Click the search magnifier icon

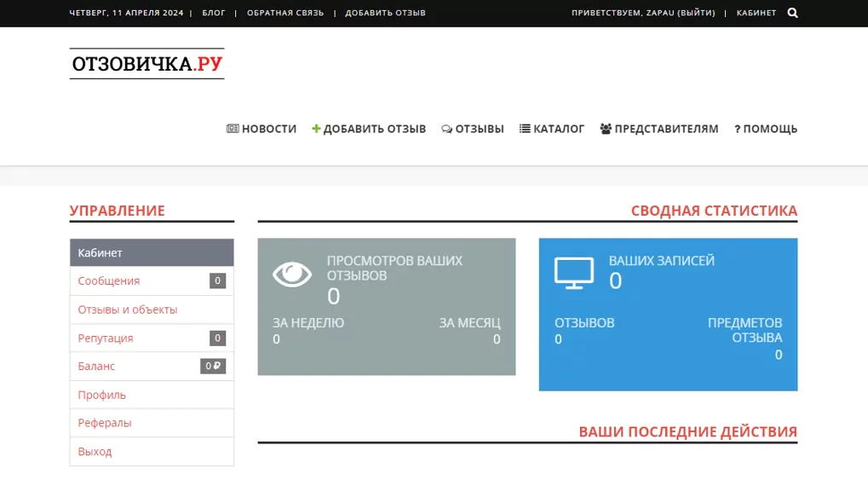click(x=792, y=13)
